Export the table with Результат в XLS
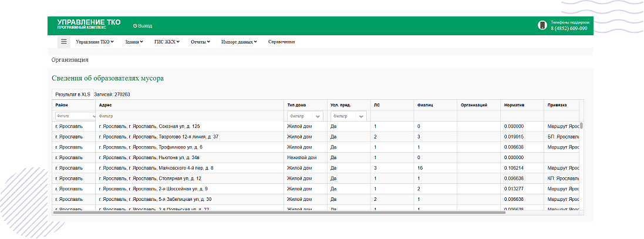This screenshot has width=644, height=239. pos(73,94)
